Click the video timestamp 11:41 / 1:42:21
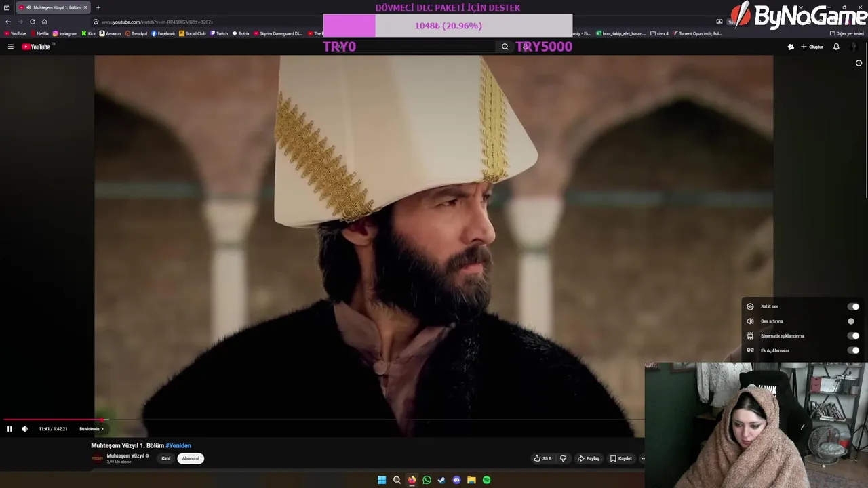Image resolution: width=868 pixels, height=488 pixels. 53,429
